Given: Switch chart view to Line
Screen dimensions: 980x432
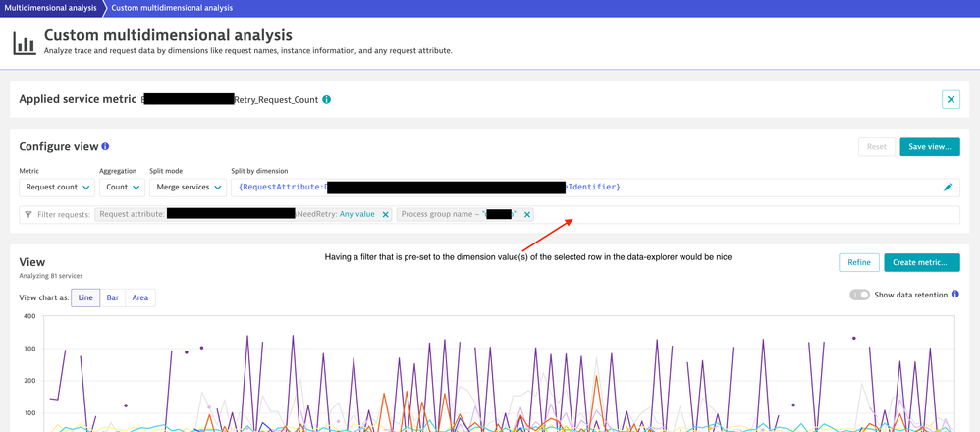Looking at the screenshot, I should pyautogui.click(x=85, y=297).
